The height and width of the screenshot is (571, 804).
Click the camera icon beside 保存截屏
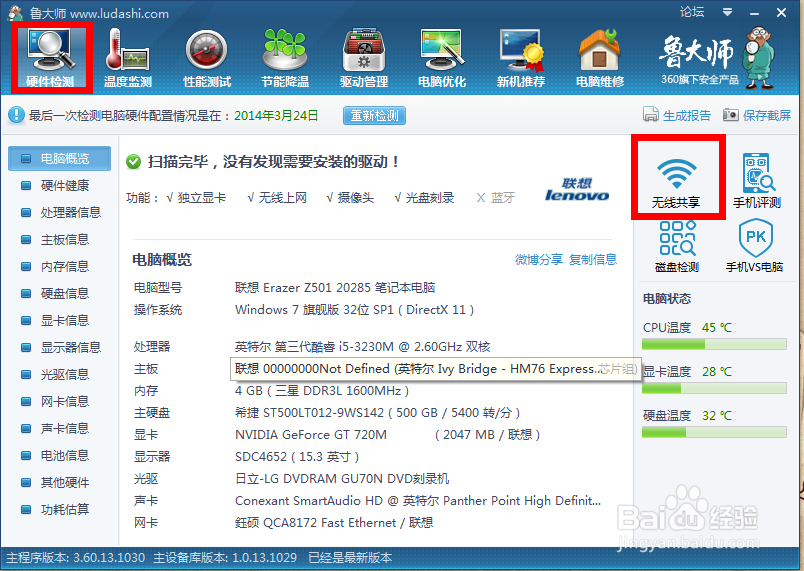(731, 115)
